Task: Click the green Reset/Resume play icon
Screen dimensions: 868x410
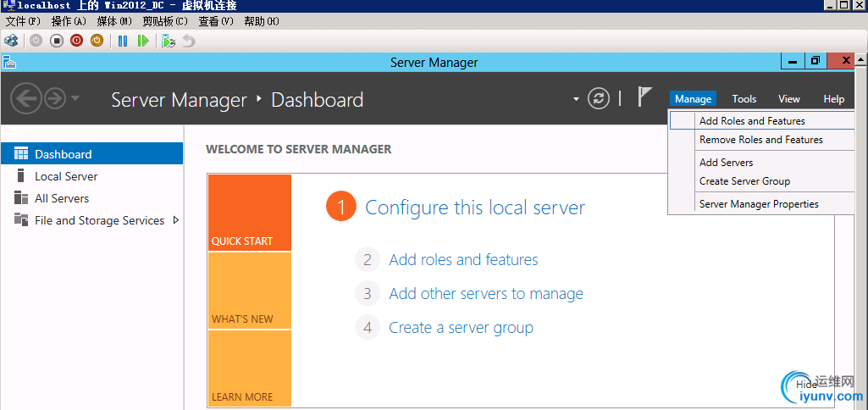Action: click(x=143, y=41)
